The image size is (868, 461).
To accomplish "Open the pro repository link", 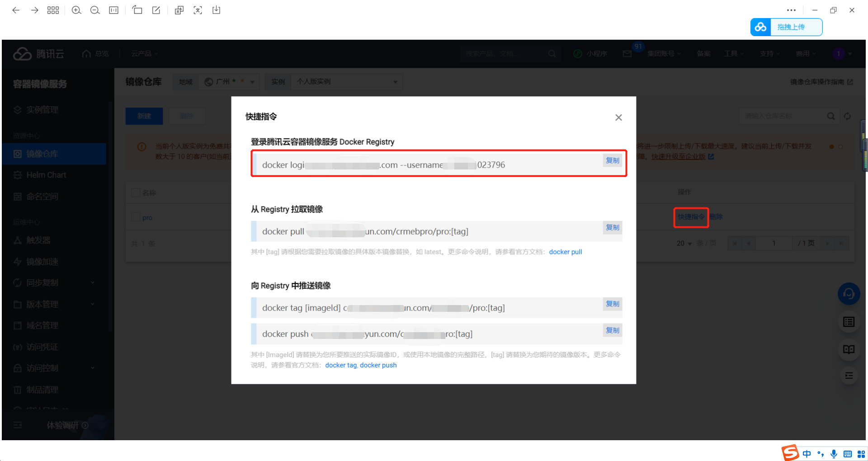I will click(147, 218).
